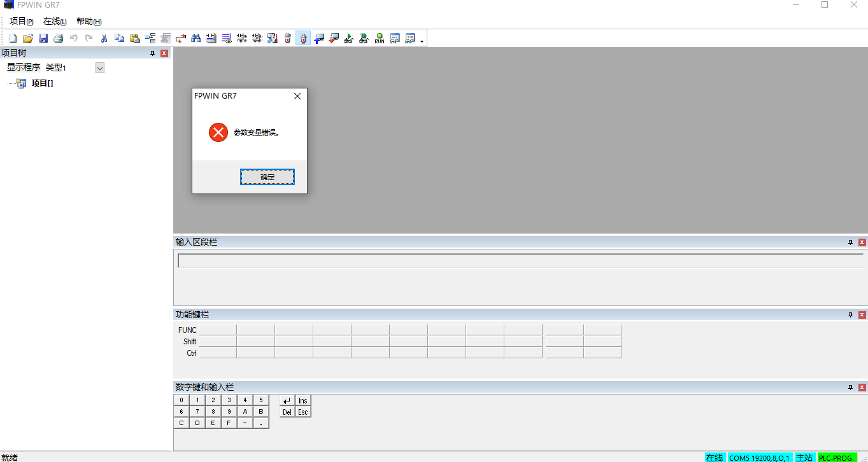Toggle the highlighted online plug icon
The width and height of the screenshot is (868, 462).
click(x=303, y=38)
